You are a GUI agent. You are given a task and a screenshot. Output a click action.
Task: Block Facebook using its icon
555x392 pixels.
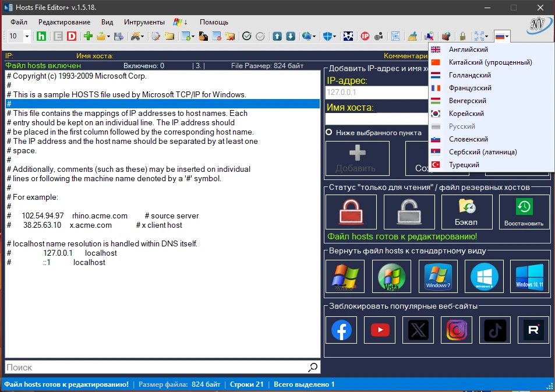coord(341,330)
